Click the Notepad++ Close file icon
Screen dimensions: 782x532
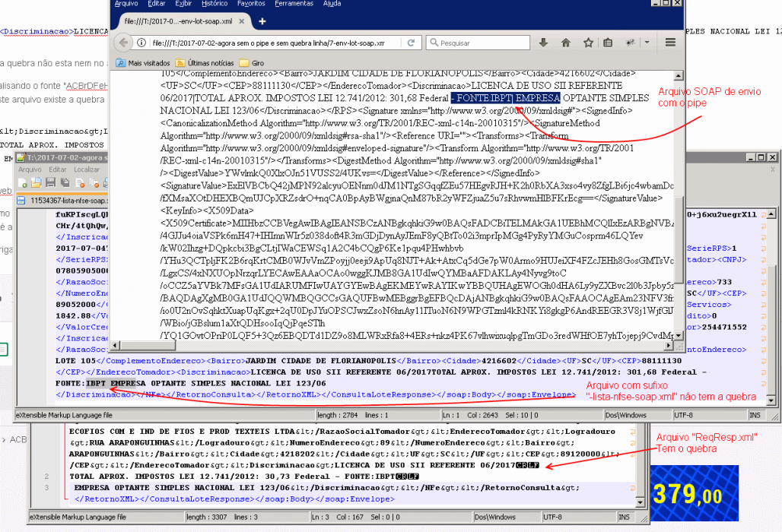pyautogui.click(x=80, y=183)
